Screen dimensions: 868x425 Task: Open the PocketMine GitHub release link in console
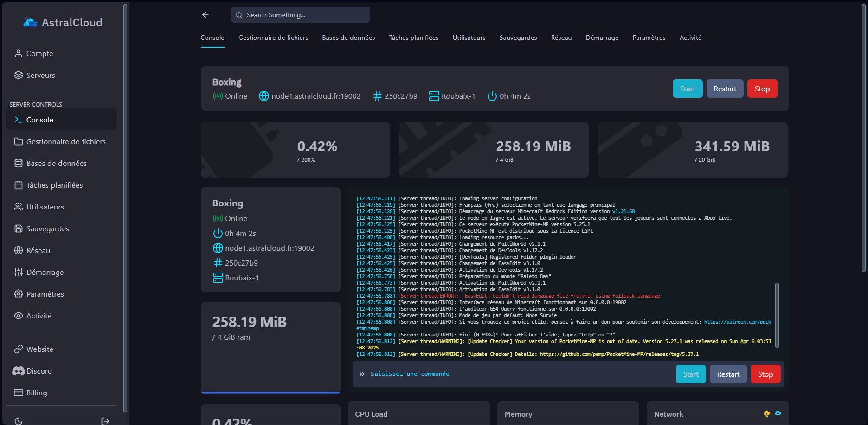pos(619,354)
